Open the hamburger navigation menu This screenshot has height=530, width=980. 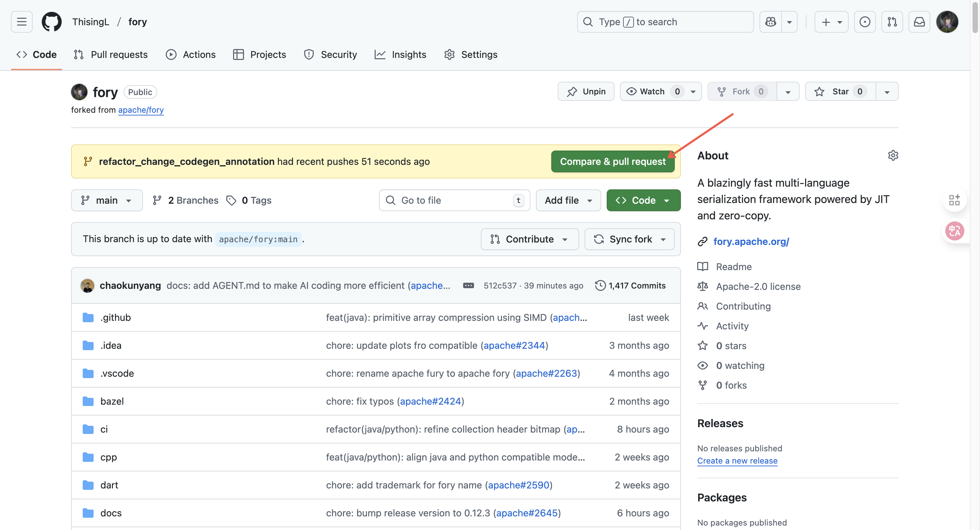[22, 22]
